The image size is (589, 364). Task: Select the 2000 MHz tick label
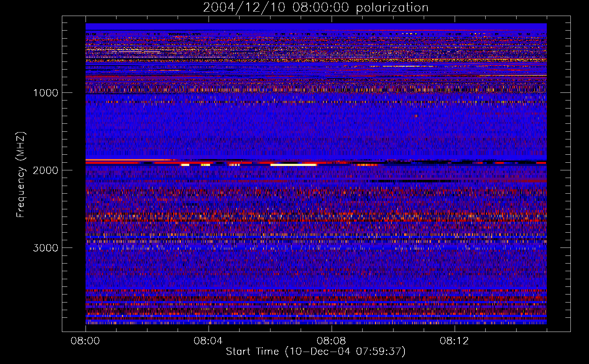tap(46, 170)
